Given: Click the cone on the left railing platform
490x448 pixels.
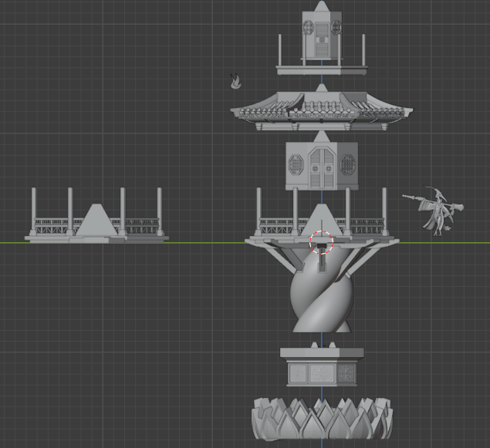Looking at the screenshot, I should [96, 221].
